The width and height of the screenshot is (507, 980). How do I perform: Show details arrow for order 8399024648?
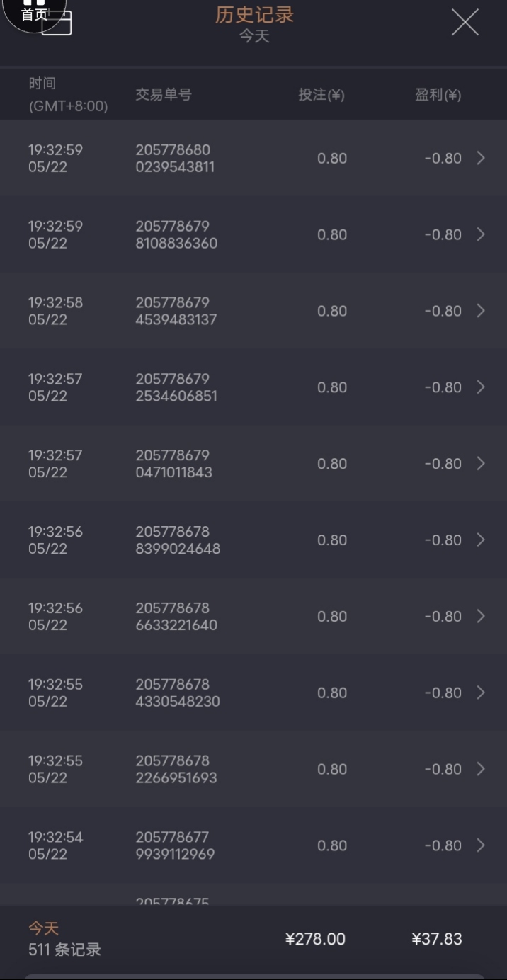coord(481,540)
